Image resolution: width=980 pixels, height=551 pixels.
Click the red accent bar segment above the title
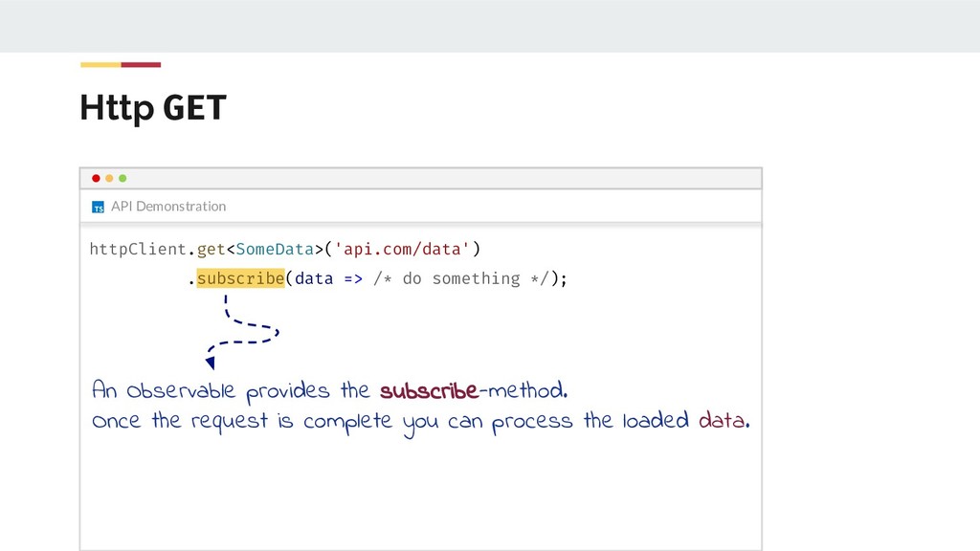click(x=141, y=65)
